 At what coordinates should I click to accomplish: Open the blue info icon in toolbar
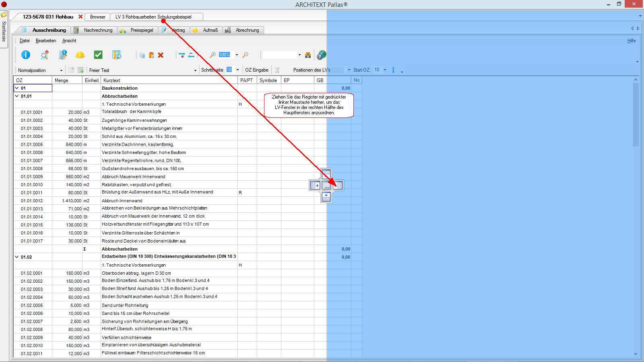point(26,55)
